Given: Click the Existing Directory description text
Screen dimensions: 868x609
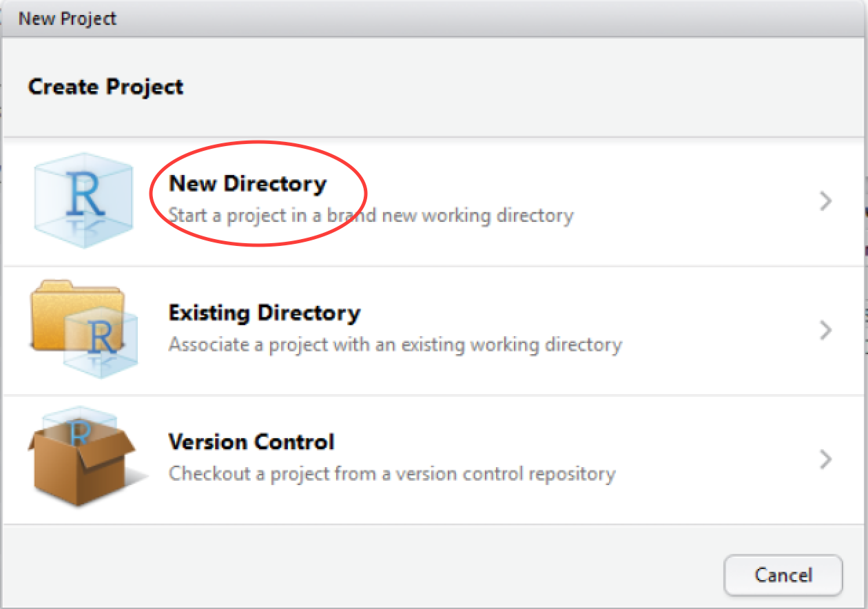Looking at the screenshot, I should (395, 344).
